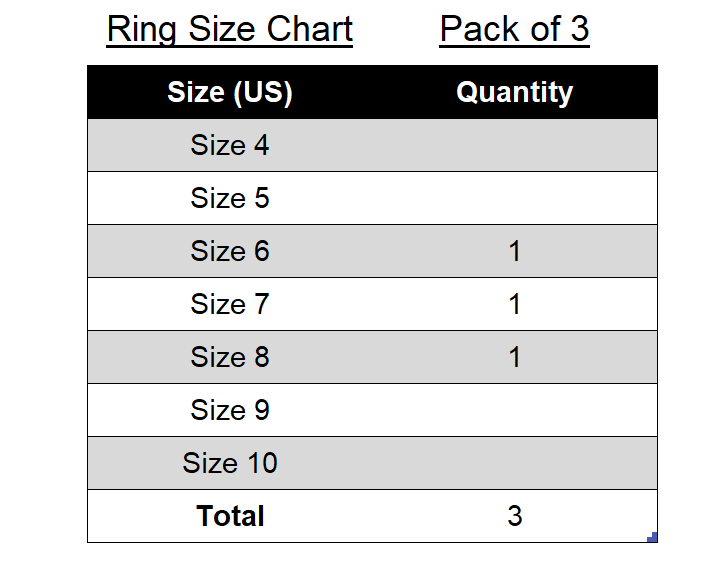Click the empty quantity cell for Size 9
This screenshot has width=725, height=570.
point(514,411)
